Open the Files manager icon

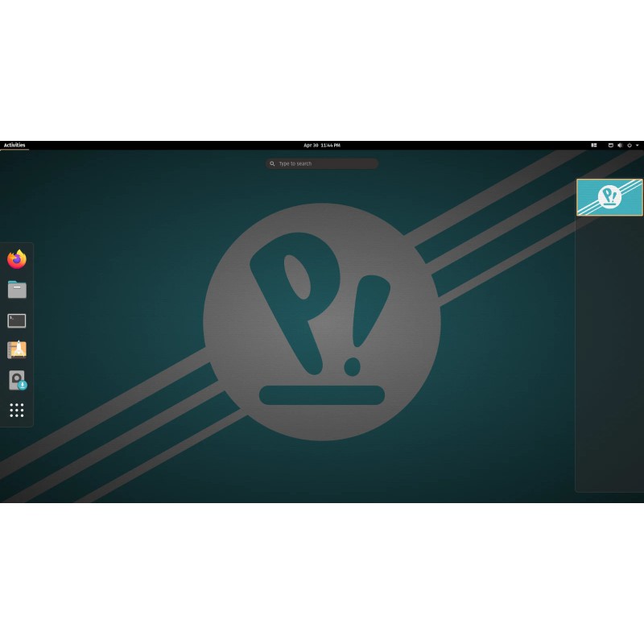tap(17, 290)
